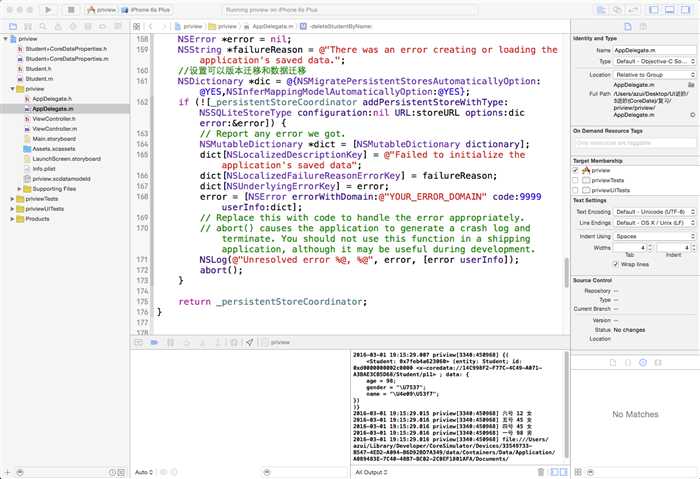Toggle variables view pane button

[x=554, y=472]
